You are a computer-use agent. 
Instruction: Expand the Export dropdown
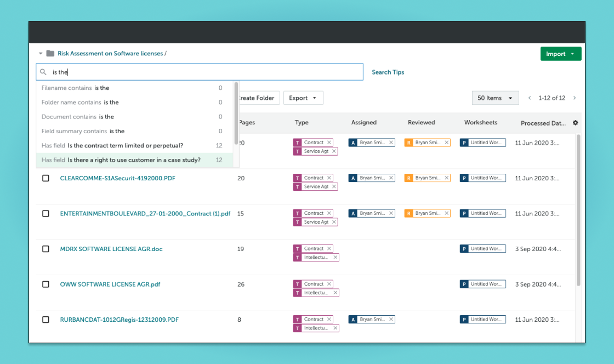[x=303, y=98]
